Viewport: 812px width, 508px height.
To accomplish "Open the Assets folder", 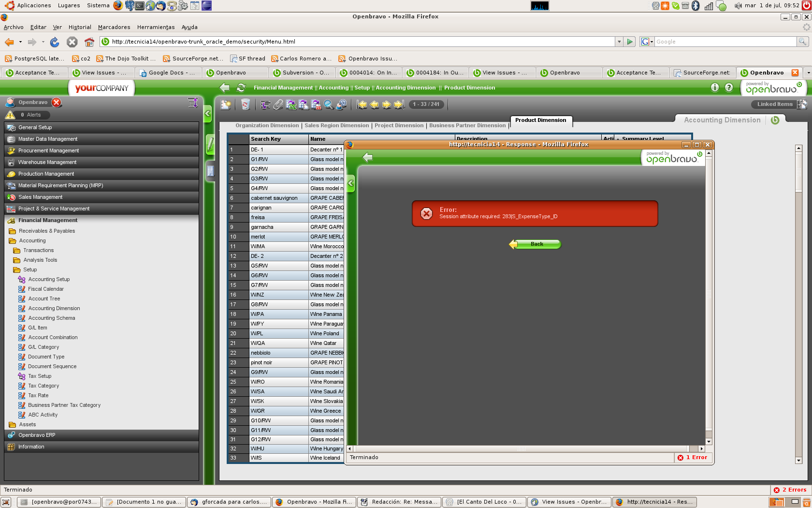I will tap(27, 424).
